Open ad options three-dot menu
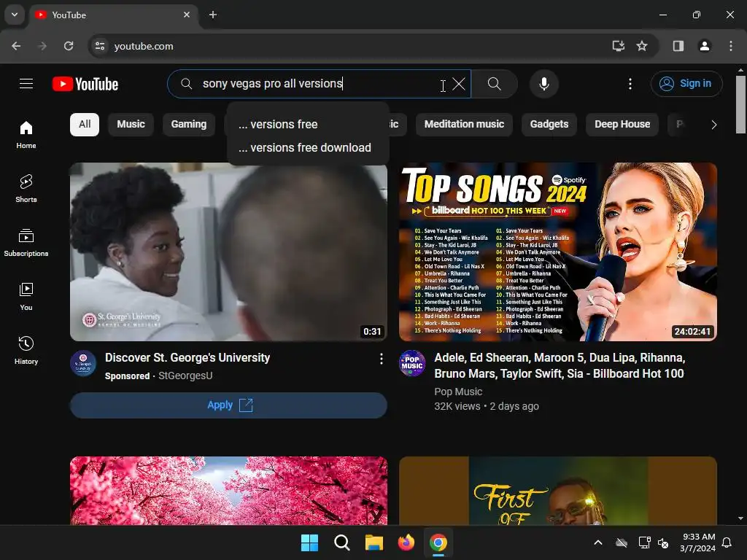Image resolution: width=747 pixels, height=560 pixels. [381, 359]
